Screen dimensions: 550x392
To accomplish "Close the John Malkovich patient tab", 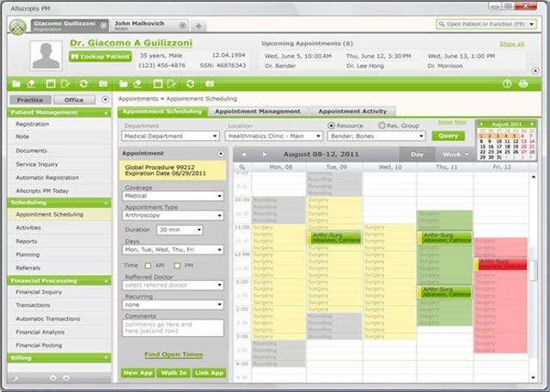I will [x=182, y=25].
